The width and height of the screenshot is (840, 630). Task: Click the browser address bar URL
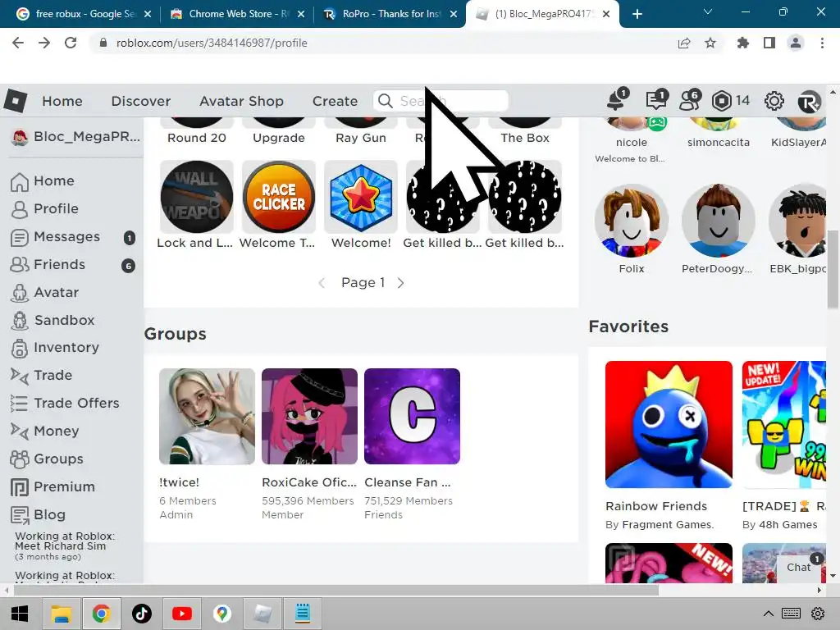click(212, 43)
